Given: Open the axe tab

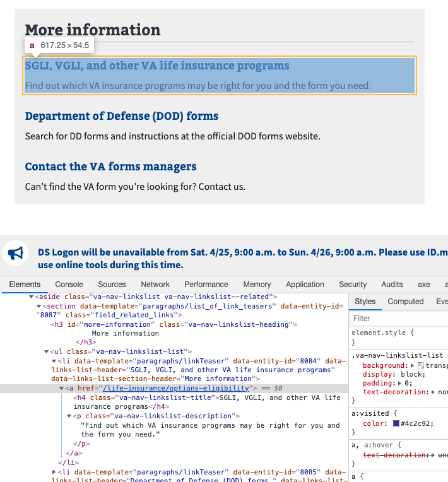Looking at the screenshot, I should click(x=424, y=285).
